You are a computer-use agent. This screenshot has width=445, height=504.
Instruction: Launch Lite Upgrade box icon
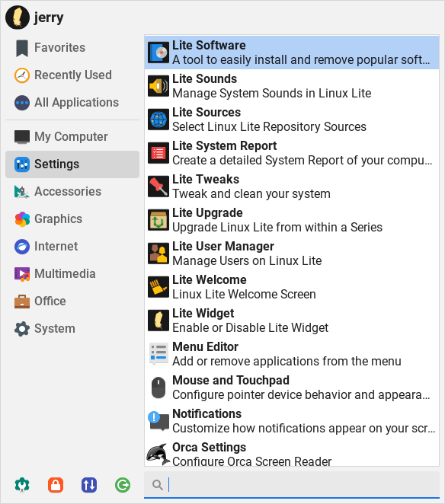tap(158, 220)
